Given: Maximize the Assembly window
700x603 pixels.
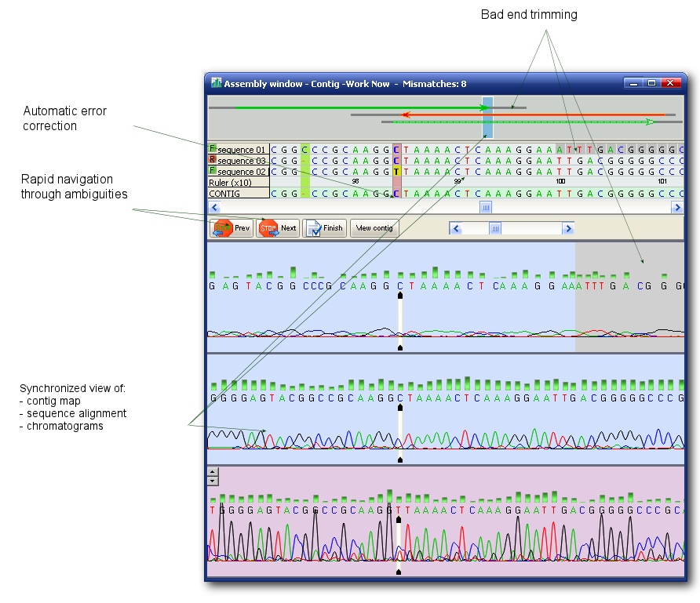Looking at the screenshot, I should (x=652, y=83).
